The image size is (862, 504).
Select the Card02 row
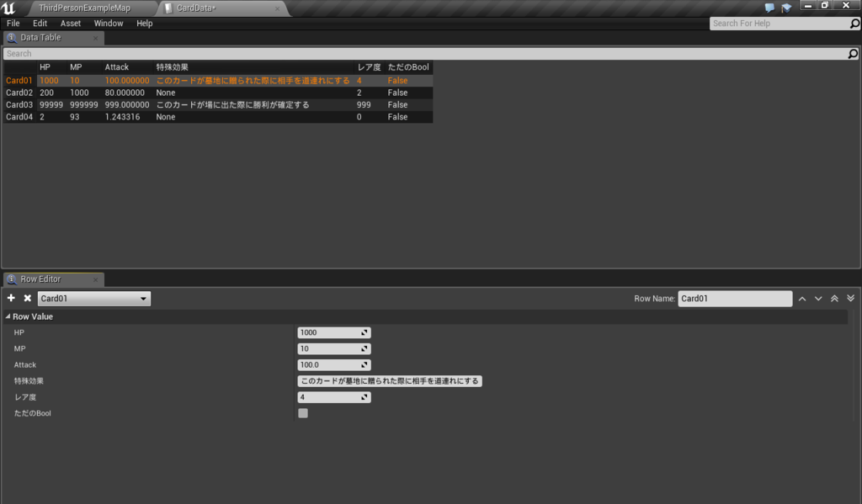point(218,93)
